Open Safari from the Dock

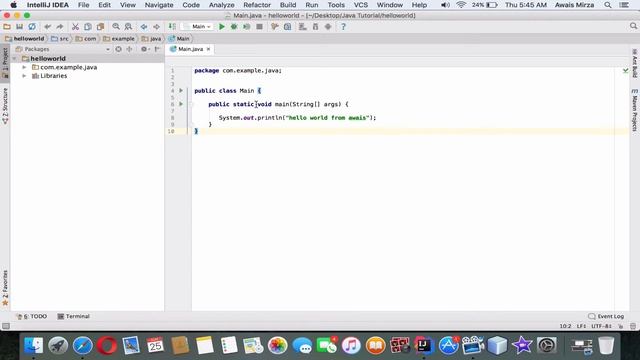(82, 346)
